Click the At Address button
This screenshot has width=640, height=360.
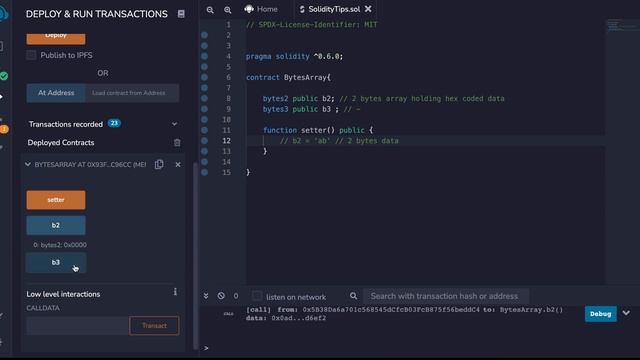56,93
